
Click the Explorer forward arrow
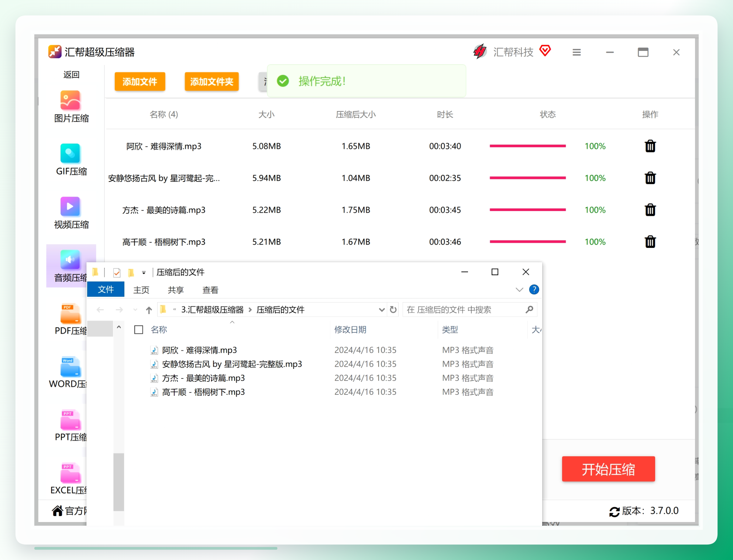119,310
